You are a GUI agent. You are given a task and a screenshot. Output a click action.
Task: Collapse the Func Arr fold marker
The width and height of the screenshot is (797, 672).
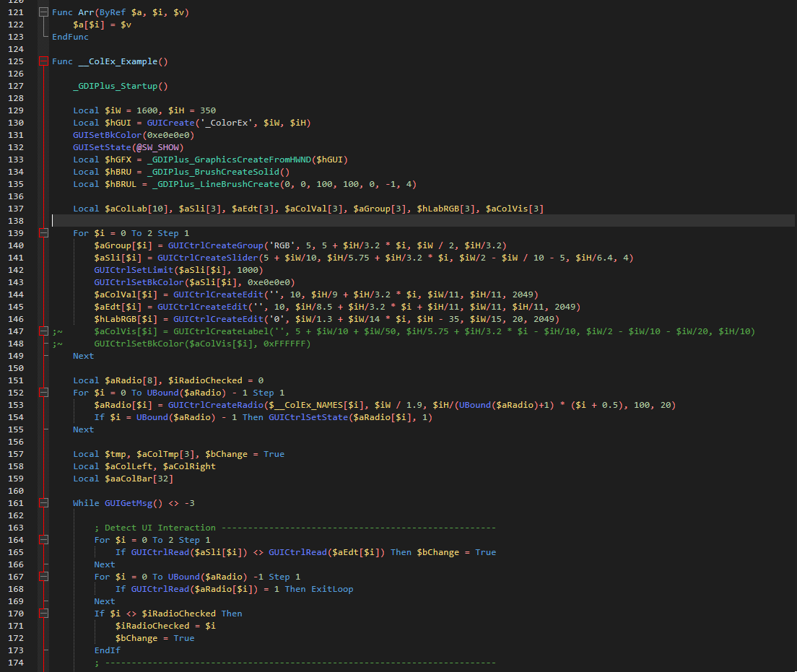tap(43, 12)
